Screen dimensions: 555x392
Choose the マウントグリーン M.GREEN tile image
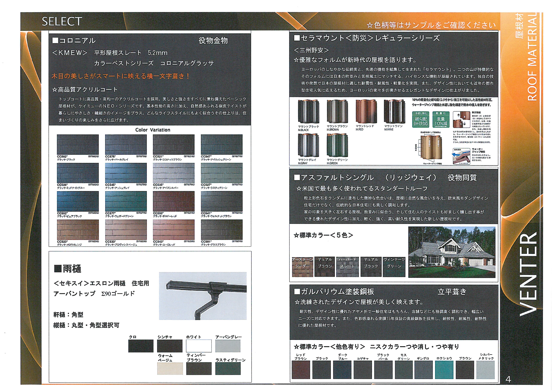tap(337, 145)
